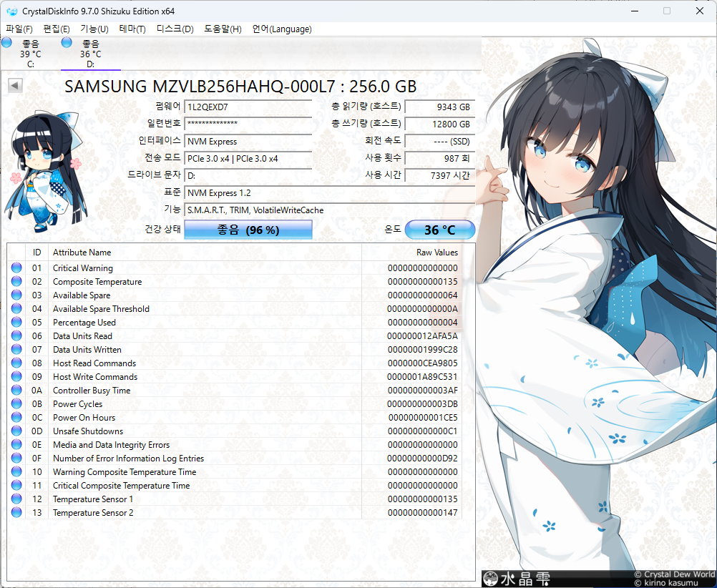Click the previous disk arrow button
717x588 pixels.
15,86
